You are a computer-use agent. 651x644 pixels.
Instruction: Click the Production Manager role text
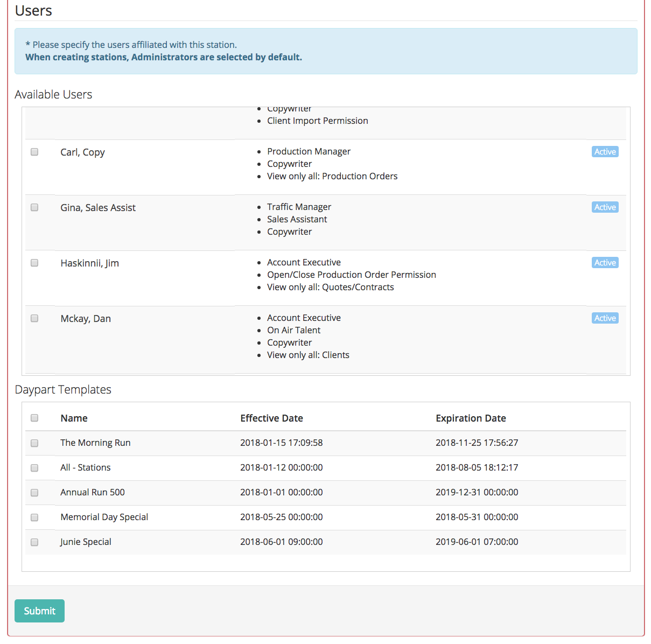click(x=309, y=151)
